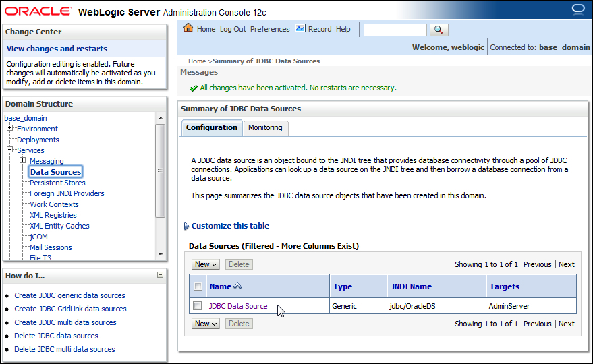Open jCOM tree item
The height and width of the screenshot is (364, 593).
(38, 237)
